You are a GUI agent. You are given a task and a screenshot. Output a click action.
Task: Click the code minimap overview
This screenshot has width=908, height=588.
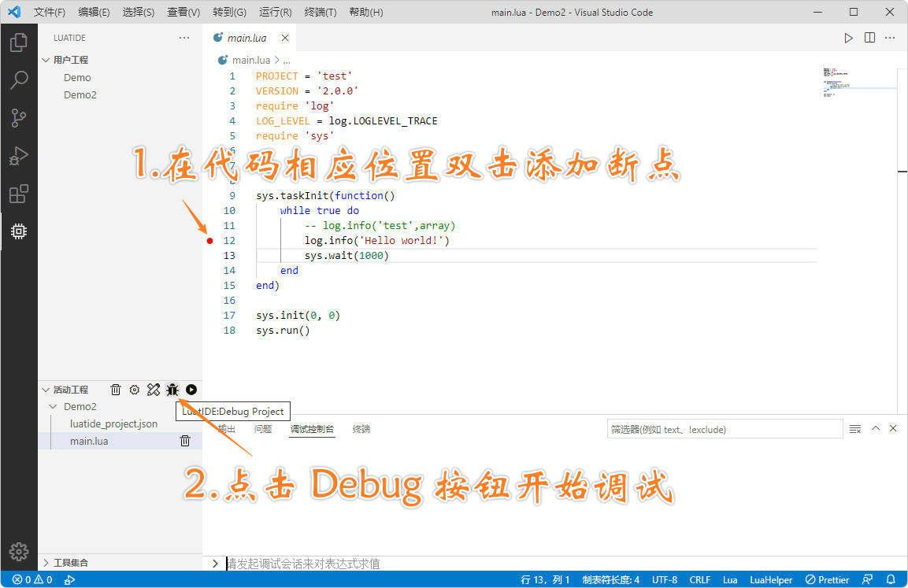(x=858, y=82)
